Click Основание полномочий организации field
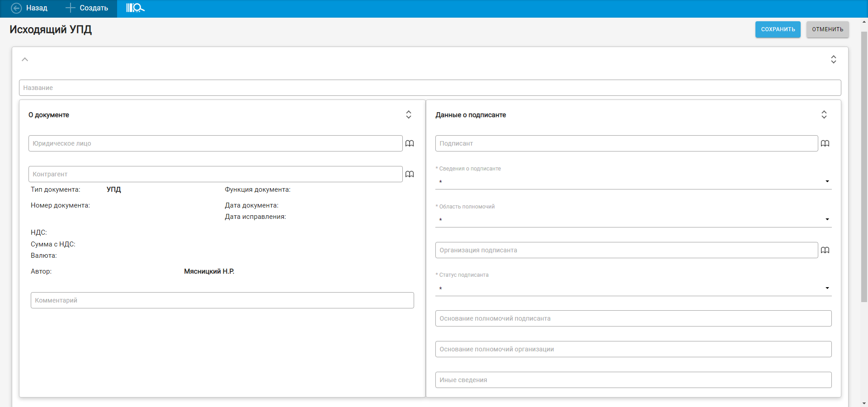Image resolution: width=868 pixels, height=407 pixels. tap(633, 349)
